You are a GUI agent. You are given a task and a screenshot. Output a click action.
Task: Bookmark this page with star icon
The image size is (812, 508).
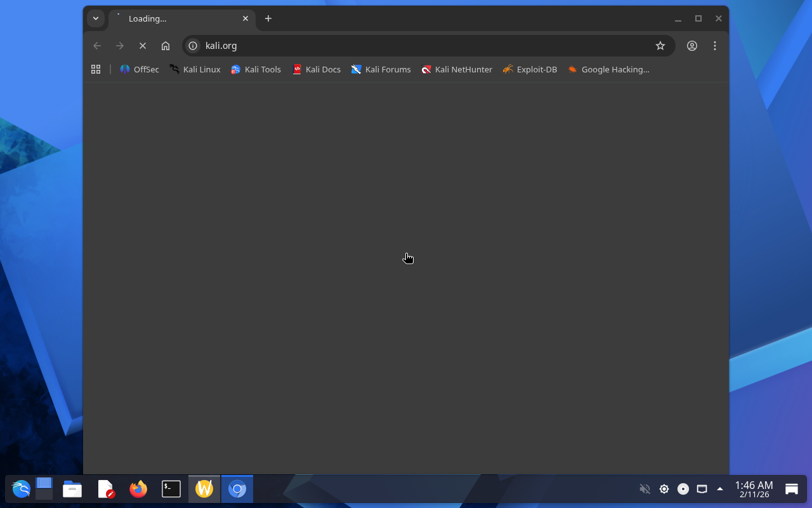[x=660, y=46]
